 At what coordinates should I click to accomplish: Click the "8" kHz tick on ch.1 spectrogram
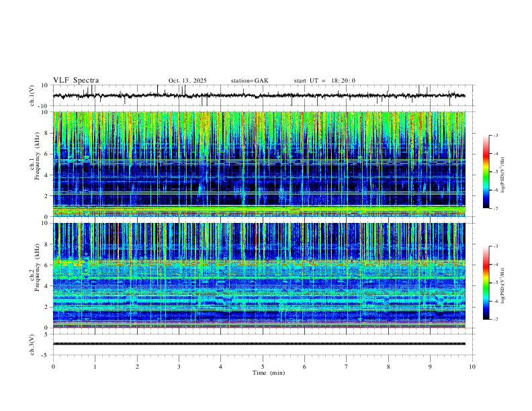point(48,133)
